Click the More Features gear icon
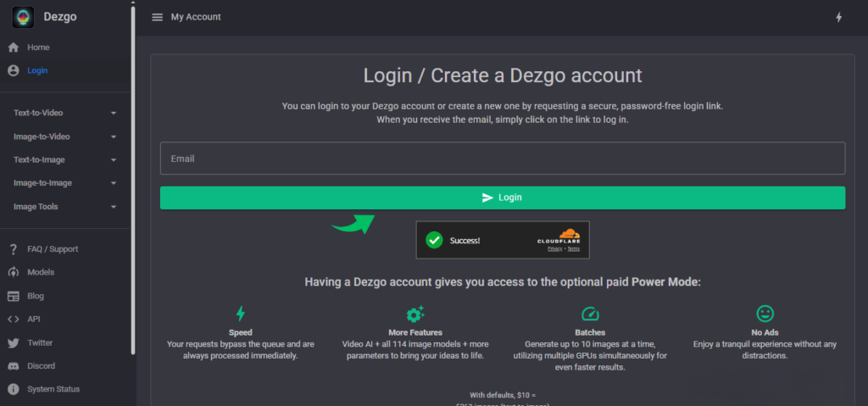The height and width of the screenshot is (406, 868). point(415,314)
